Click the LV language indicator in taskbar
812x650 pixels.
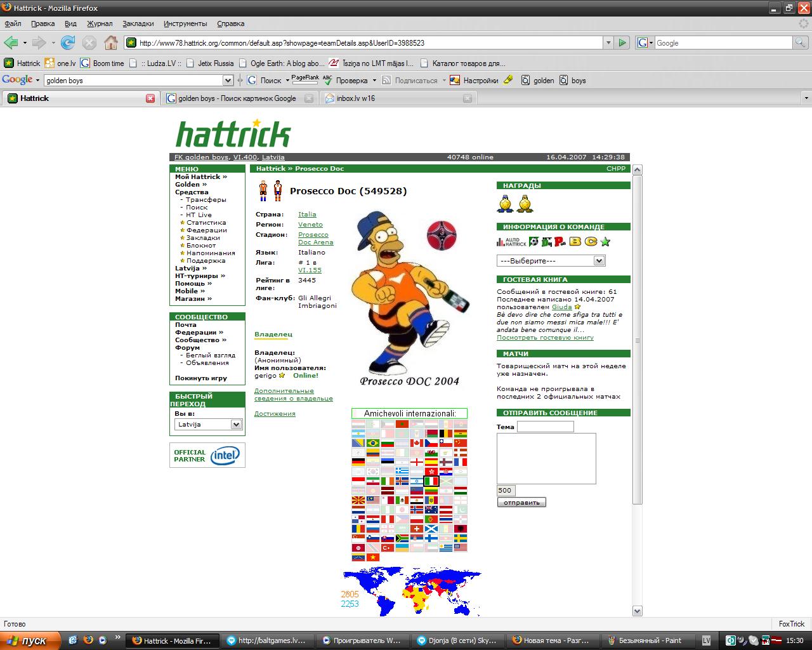[x=706, y=640]
